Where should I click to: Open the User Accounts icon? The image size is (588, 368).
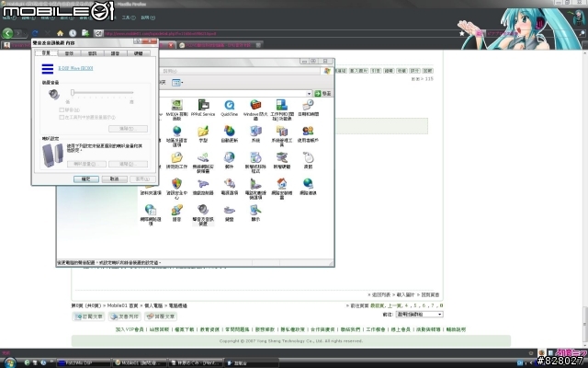[308, 133]
